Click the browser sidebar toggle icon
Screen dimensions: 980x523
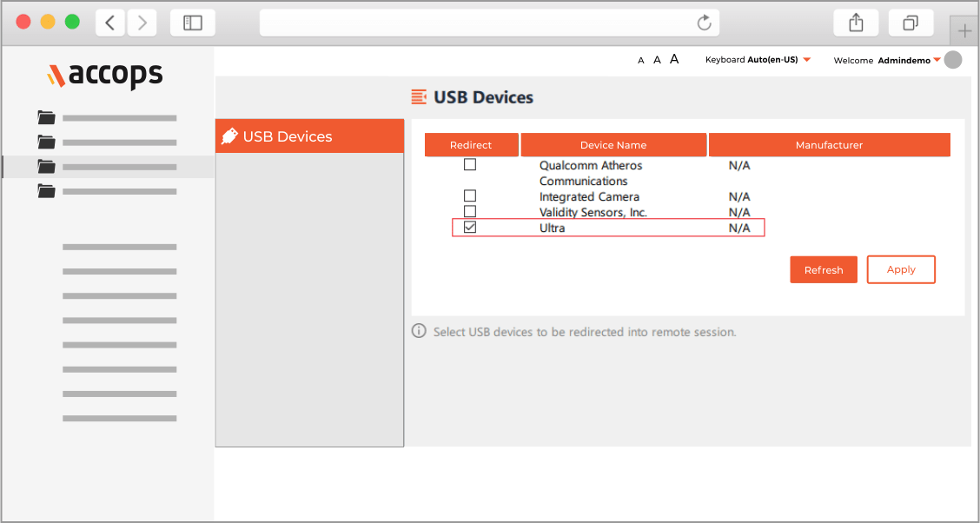[x=192, y=23]
